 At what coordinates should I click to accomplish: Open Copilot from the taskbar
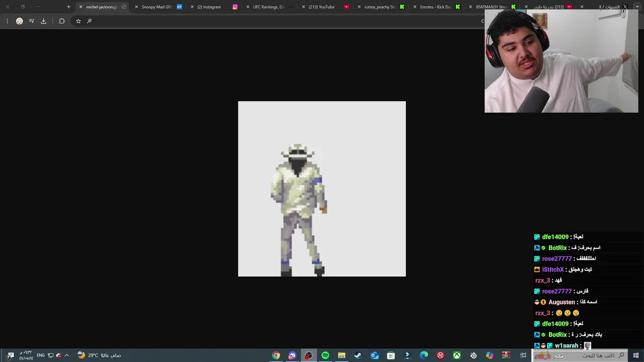tap(490, 355)
